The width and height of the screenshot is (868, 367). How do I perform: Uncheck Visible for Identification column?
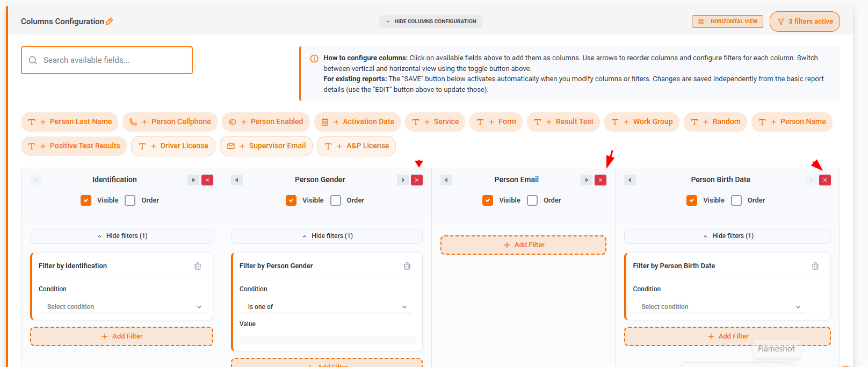(86, 200)
